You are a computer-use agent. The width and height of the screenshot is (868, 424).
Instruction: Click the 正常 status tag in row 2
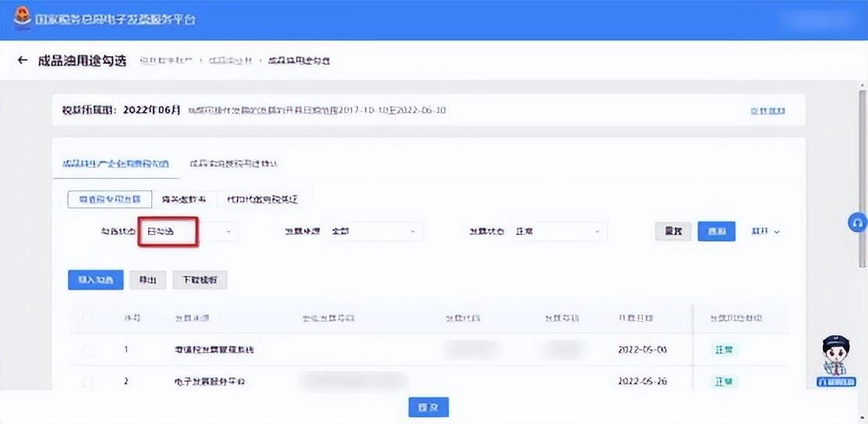point(724,382)
